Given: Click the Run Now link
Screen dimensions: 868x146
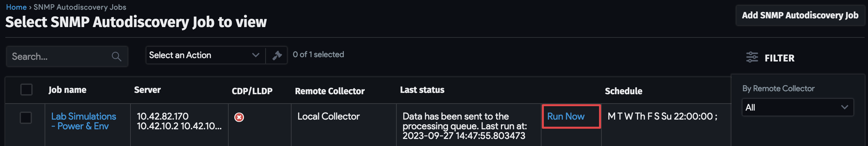Looking at the screenshot, I should pos(565,116).
